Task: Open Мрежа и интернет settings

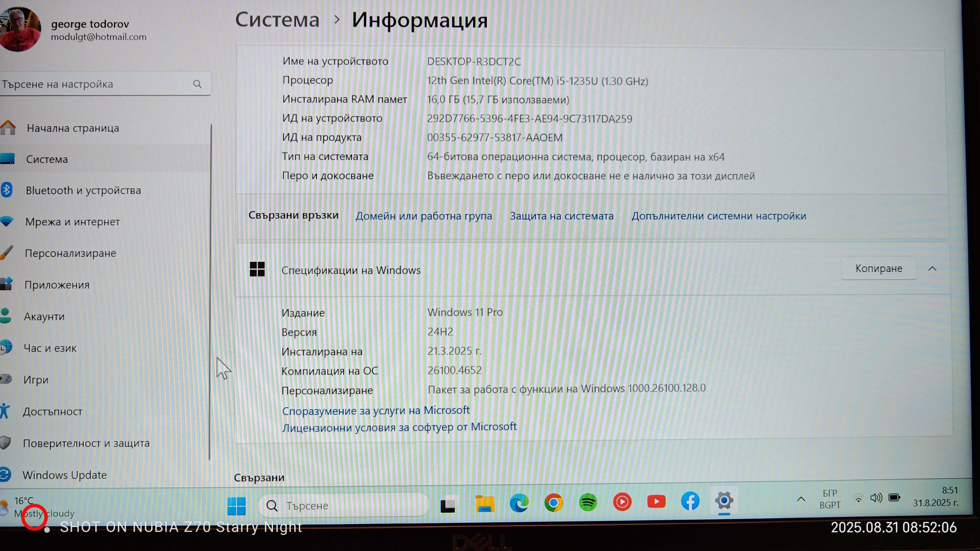Action: point(72,222)
